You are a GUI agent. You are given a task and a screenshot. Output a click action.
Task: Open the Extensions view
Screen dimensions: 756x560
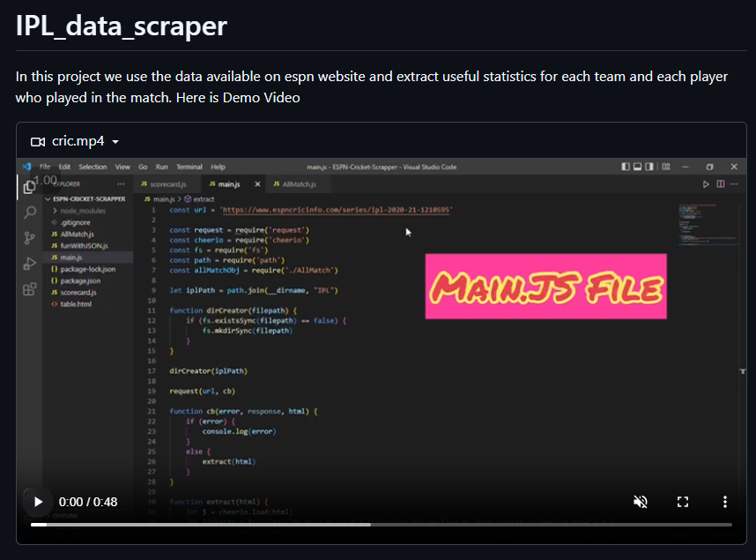pos(30,289)
